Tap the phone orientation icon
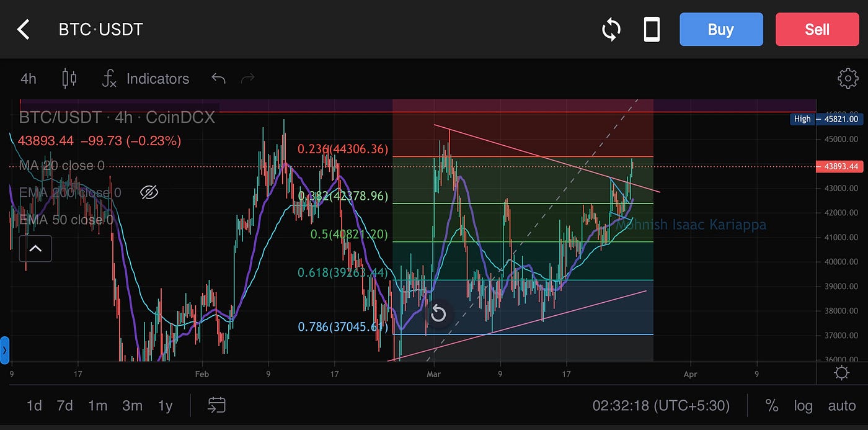The width and height of the screenshot is (868, 430). click(x=652, y=29)
